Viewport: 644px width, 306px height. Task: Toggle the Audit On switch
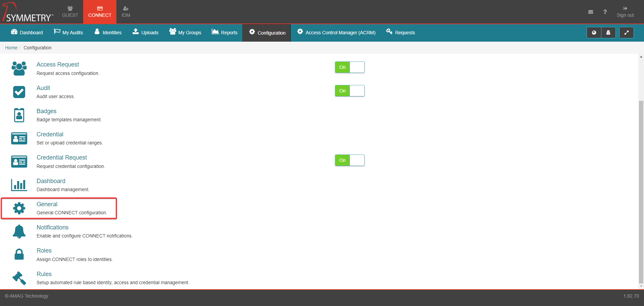350,91
